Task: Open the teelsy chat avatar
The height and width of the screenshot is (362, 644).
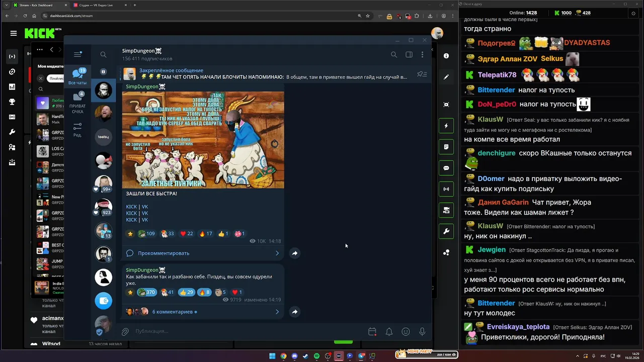Action: coord(103,137)
